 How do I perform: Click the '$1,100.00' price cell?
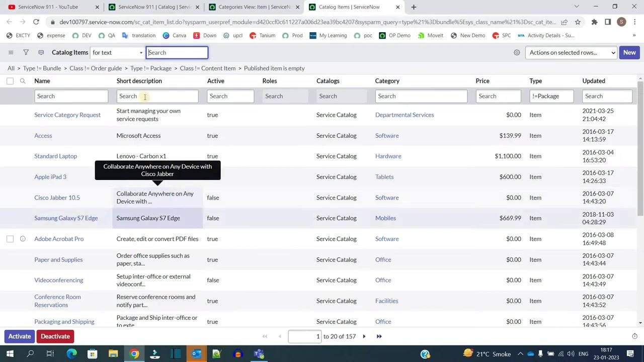click(508, 156)
